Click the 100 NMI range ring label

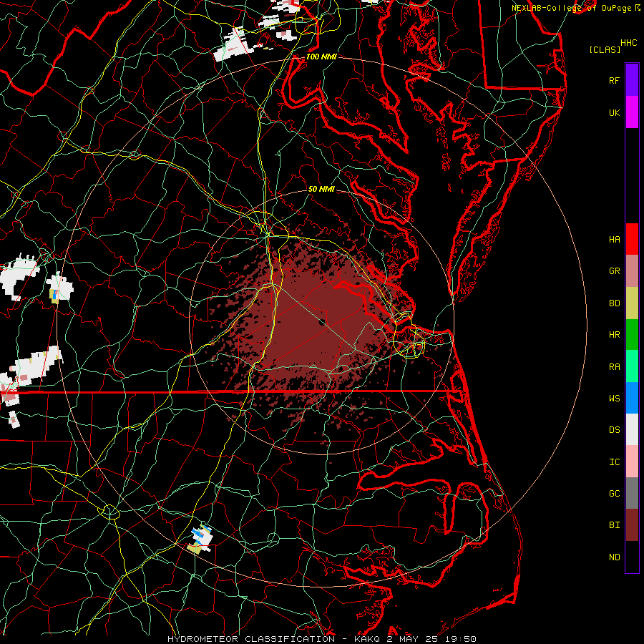[321, 57]
